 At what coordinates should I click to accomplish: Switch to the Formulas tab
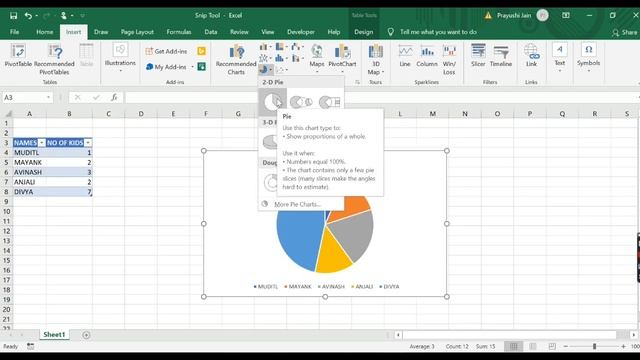click(179, 32)
